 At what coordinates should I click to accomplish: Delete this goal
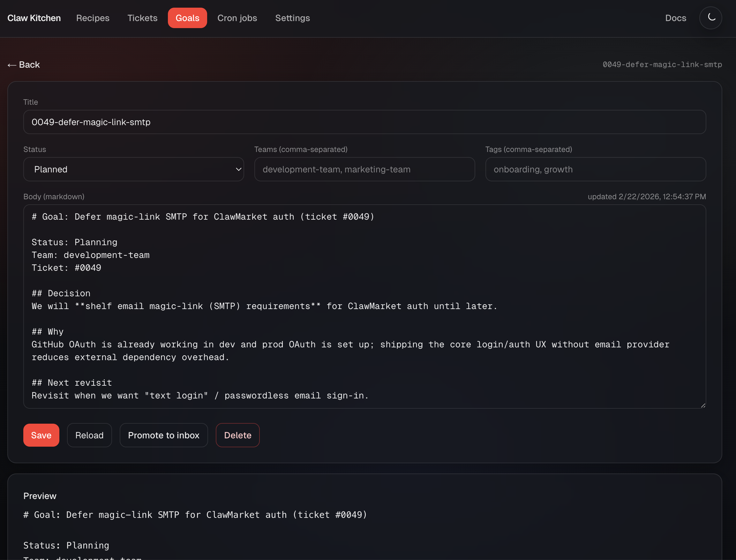click(237, 435)
